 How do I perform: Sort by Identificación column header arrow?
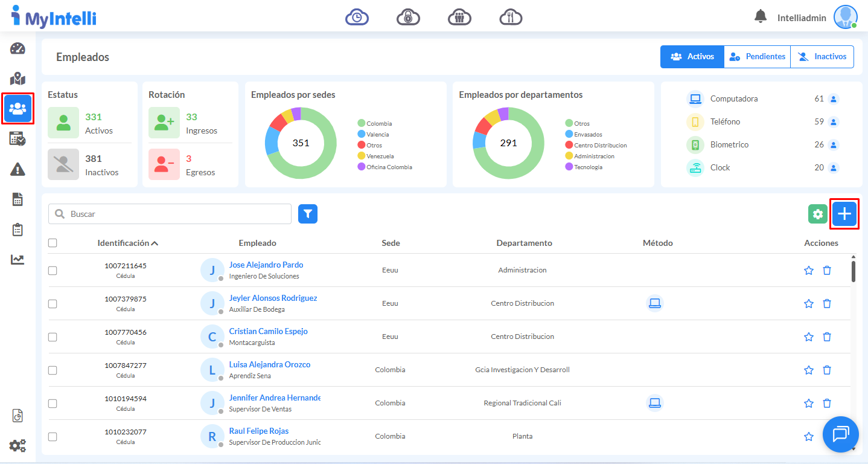[x=155, y=243]
